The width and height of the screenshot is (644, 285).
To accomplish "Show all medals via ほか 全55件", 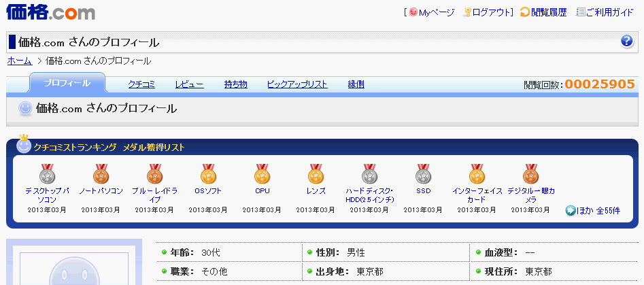I will [x=598, y=211].
